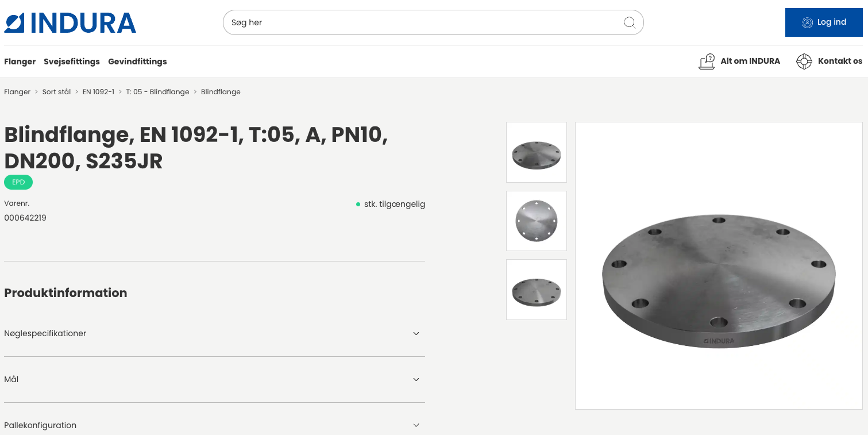Click the green EPD badge

pos(18,182)
